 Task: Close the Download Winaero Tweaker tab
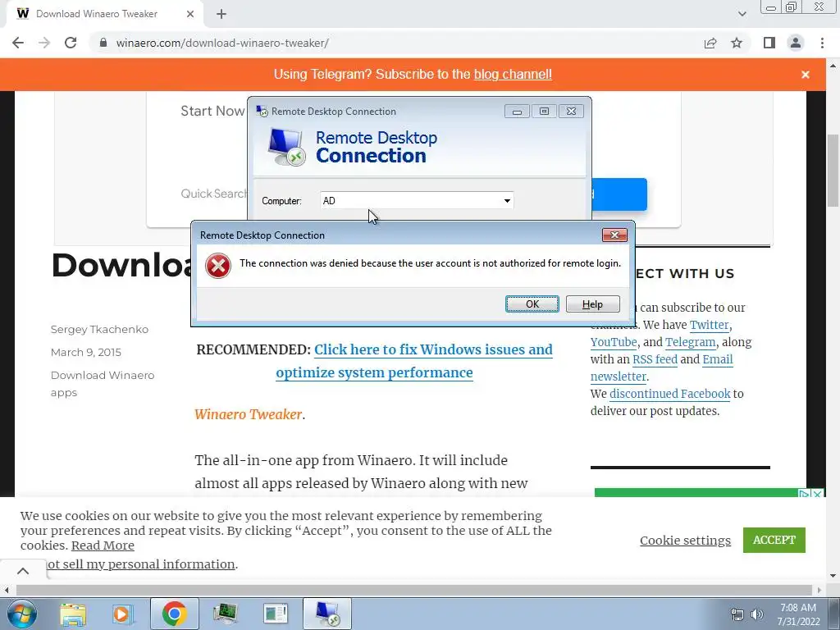[189, 14]
